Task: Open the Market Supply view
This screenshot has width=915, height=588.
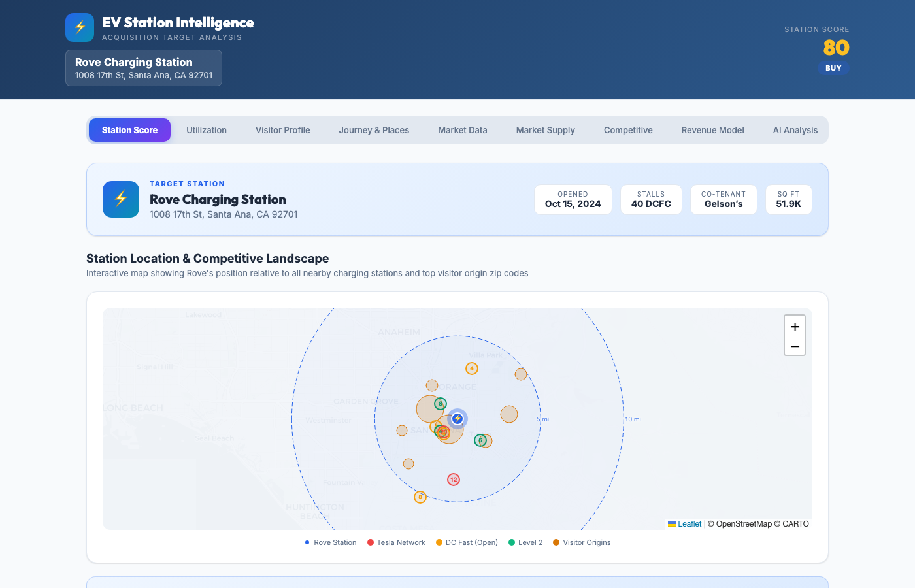Action: [x=545, y=130]
